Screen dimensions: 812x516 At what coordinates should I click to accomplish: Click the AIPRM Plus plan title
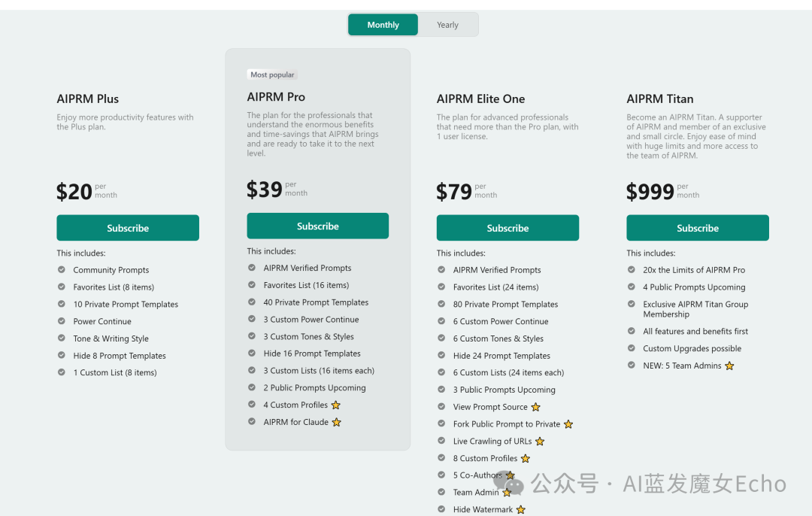(87, 99)
